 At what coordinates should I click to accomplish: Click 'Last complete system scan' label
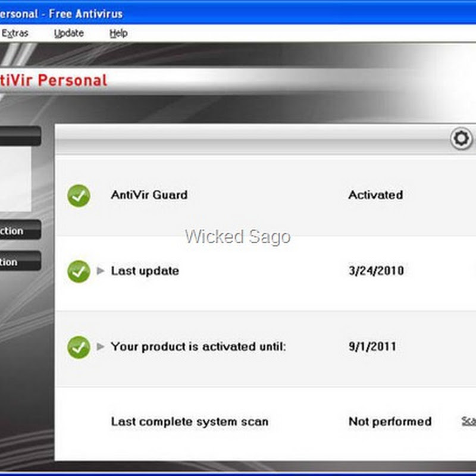coord(190,422)
